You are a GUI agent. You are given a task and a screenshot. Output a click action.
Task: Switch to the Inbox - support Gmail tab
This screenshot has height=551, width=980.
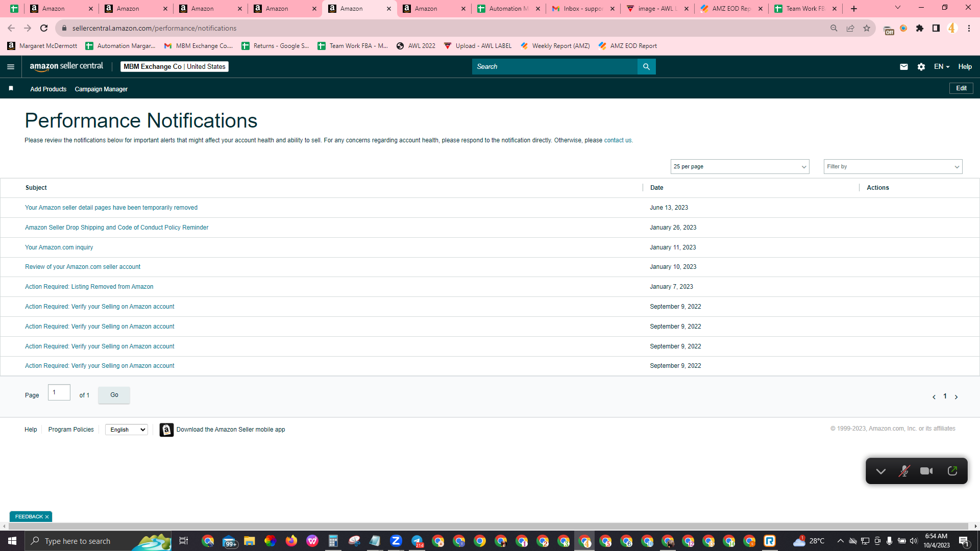[x=583, y=9]
